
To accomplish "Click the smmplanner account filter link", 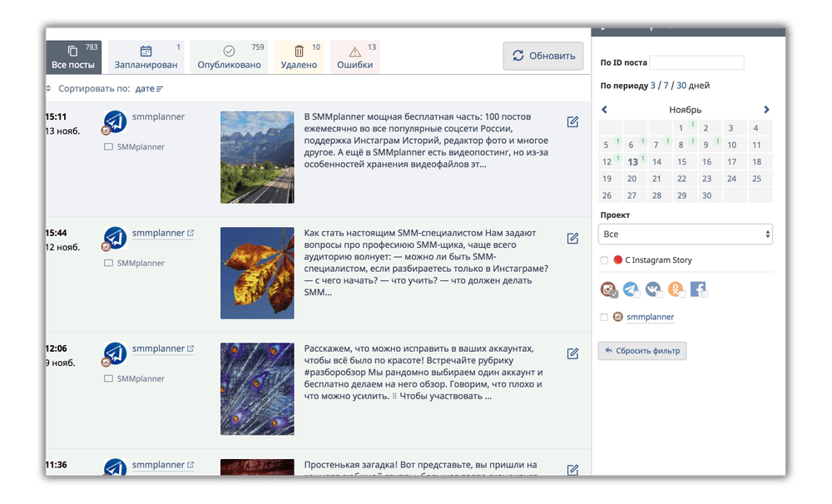I will (x=650, y=317).
